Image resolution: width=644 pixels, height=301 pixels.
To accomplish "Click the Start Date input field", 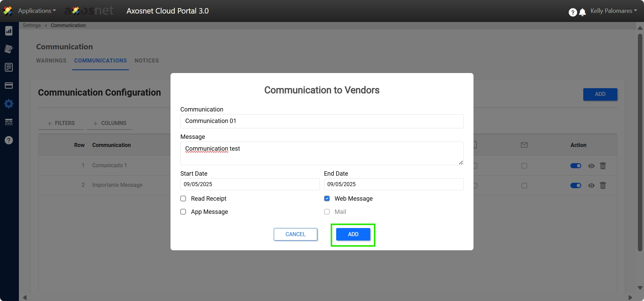I will pyautogui.click(x=250, y=184).
